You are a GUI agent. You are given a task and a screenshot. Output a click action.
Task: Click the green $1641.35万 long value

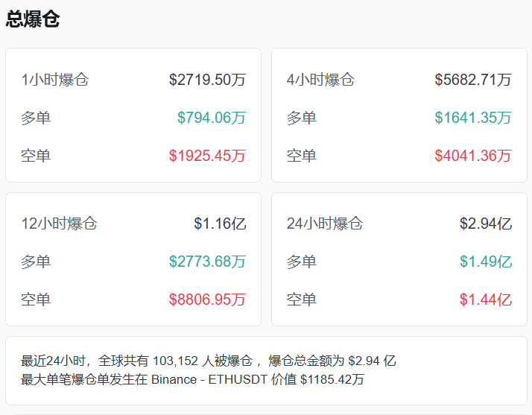pos(473,118)
